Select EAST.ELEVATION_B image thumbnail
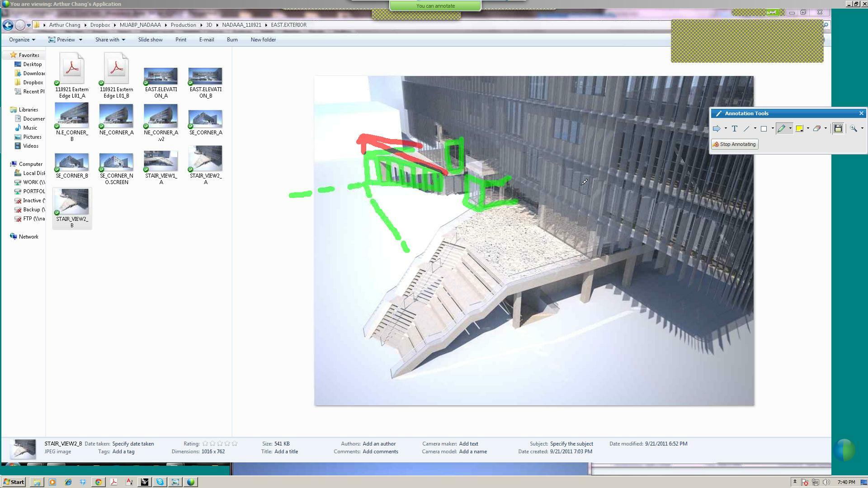Screen dimensions: 868x488 (205, 83)
